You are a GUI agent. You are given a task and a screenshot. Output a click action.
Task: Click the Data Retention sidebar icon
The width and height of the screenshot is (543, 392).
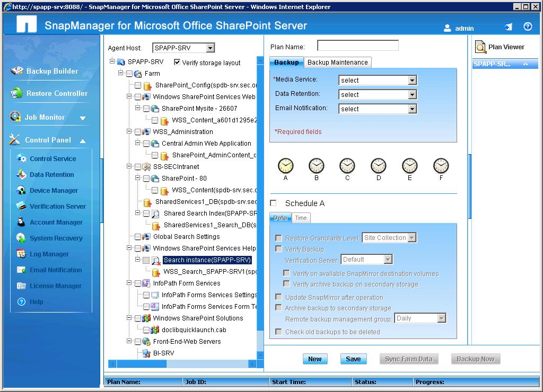21,174
